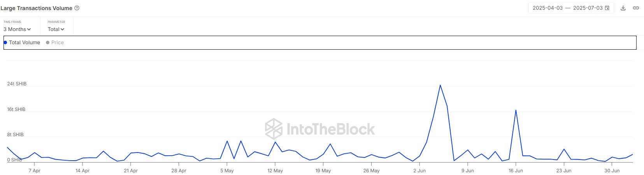The width and height of the screenshot is (644, 175).
Task: Copy the chart link
Action: pyautogui.click(x=636, y=8)
